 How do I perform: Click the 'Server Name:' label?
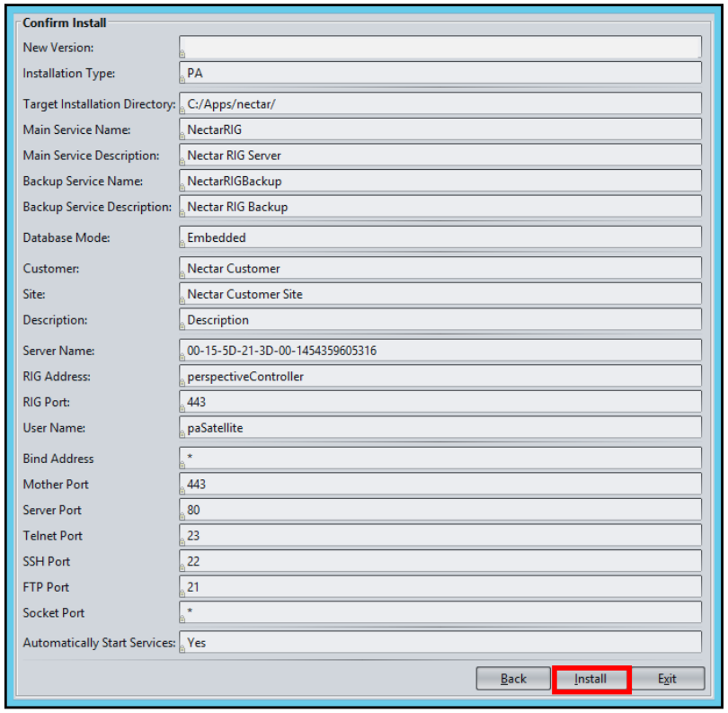pyautogui.click(x=58, y=351)
